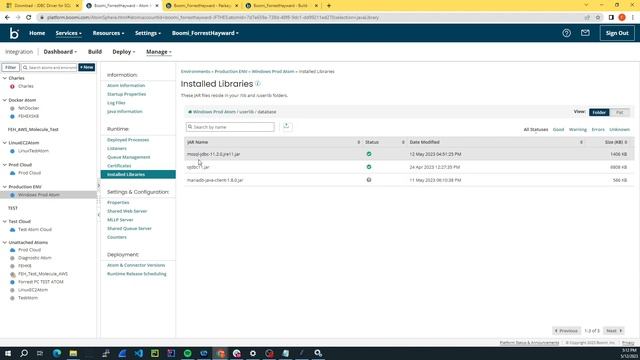Screen dimensions: 640x360
Task: Filter list by Good status
Action: 558,129
